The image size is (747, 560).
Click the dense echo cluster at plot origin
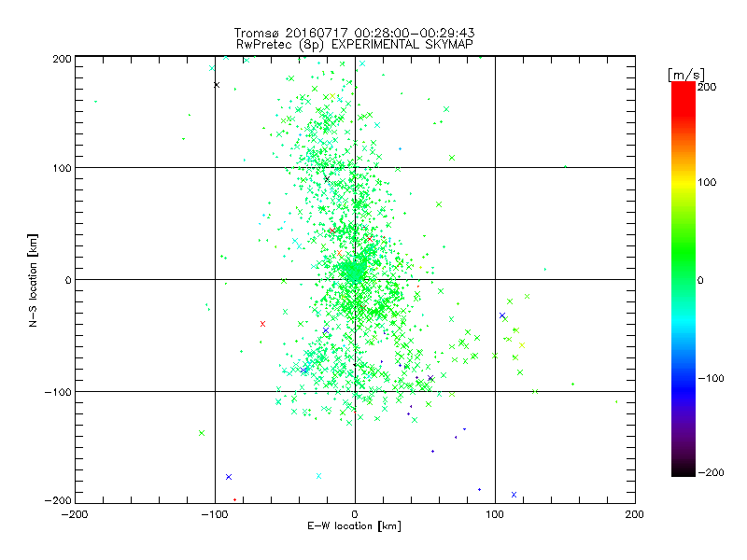click(355, 271)
